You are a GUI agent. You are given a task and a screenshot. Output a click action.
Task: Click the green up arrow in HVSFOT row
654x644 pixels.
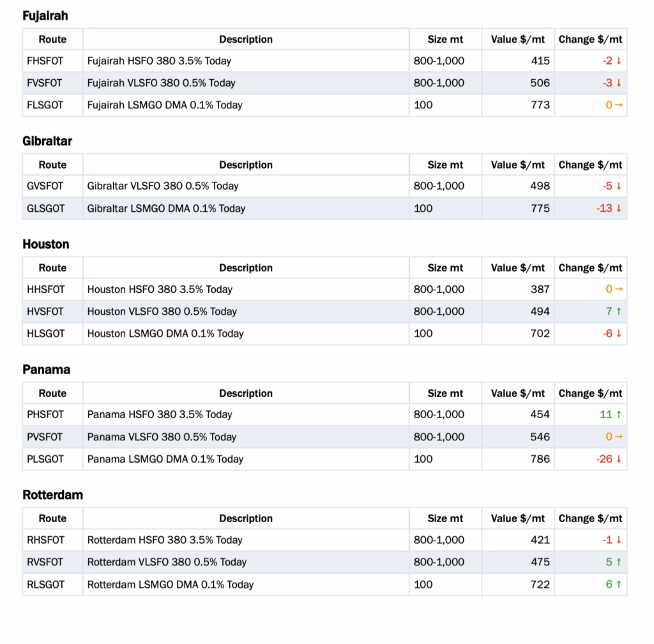(x=618, y=311)
